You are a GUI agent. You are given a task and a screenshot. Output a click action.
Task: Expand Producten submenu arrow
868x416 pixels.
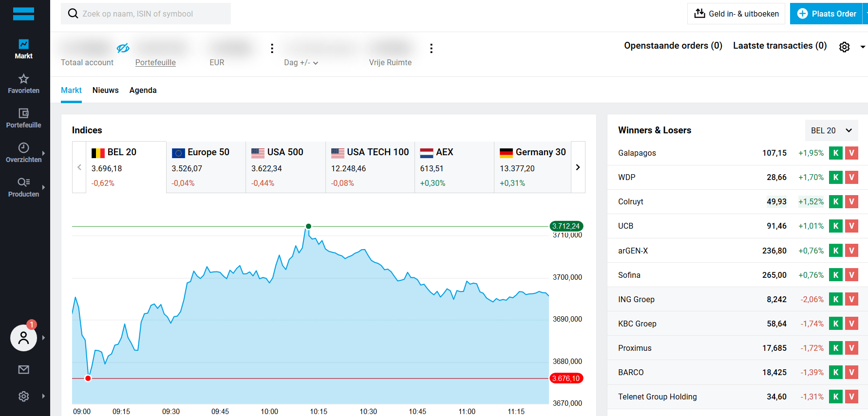43,187
